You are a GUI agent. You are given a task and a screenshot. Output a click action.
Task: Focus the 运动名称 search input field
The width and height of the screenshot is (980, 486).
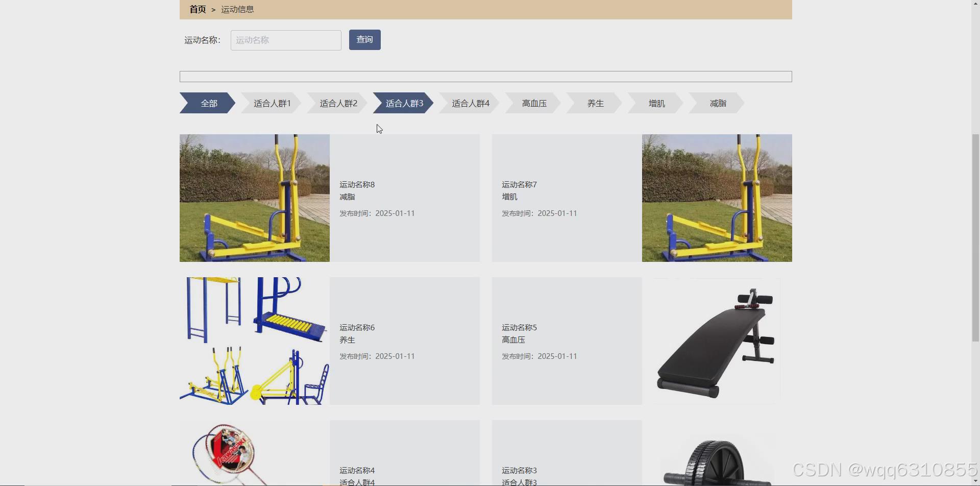[x=286, y=40]
